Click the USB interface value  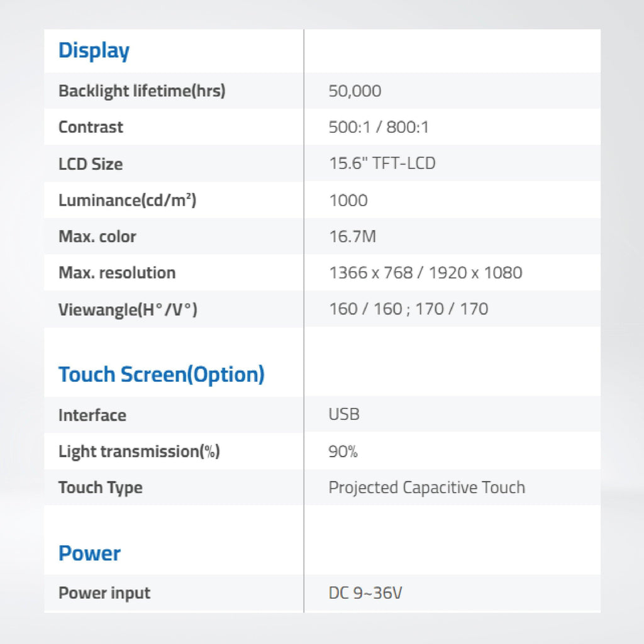click(344, 414)
